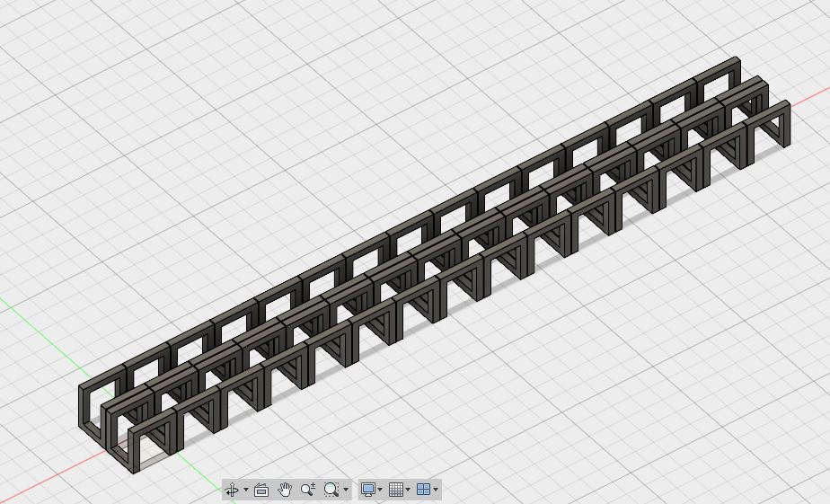Expand the Viewports dropdown arrow
This screenshot has width=830, height=504.
[x=436, y=491]
